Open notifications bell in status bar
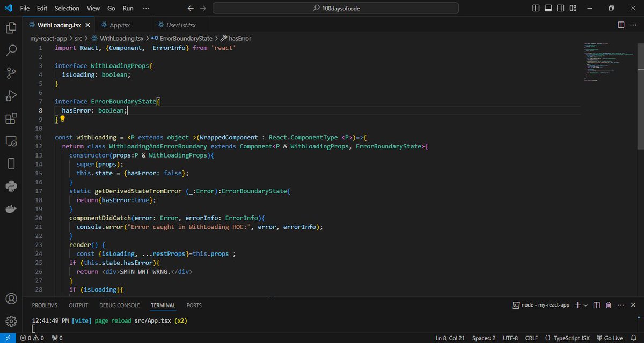644x343 pixels. [x=634, y=338]
